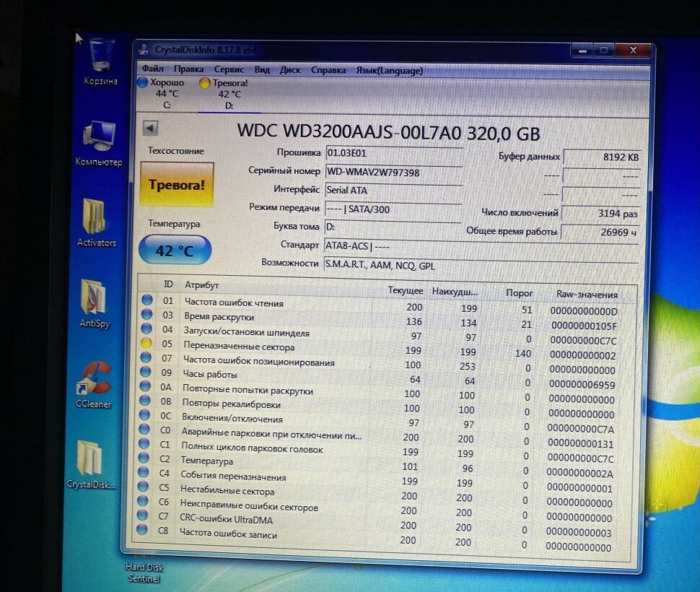700x592 pixels.
Task: Click the previous disk arrow button
Action: (150, 128)
